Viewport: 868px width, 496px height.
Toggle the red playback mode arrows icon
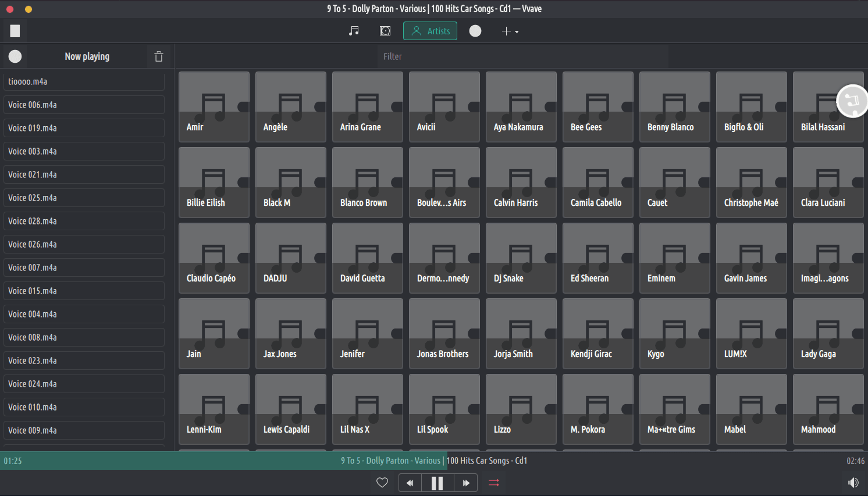pyautogui.click(x=494, y=483)
